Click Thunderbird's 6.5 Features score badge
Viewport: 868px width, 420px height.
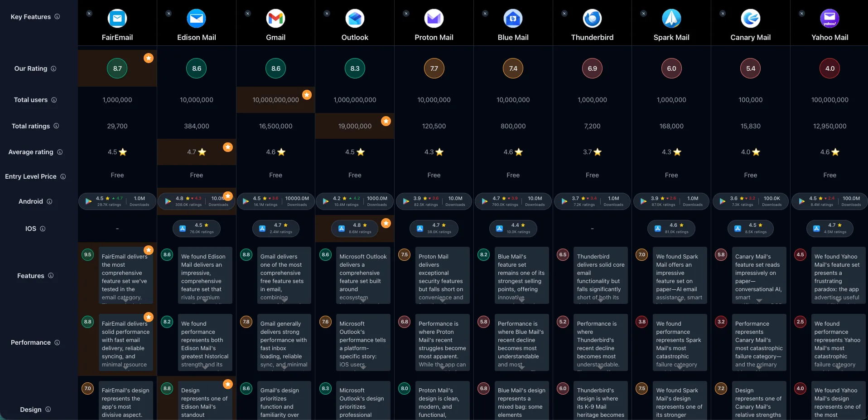pyautogui.click(x=563, y=254)
